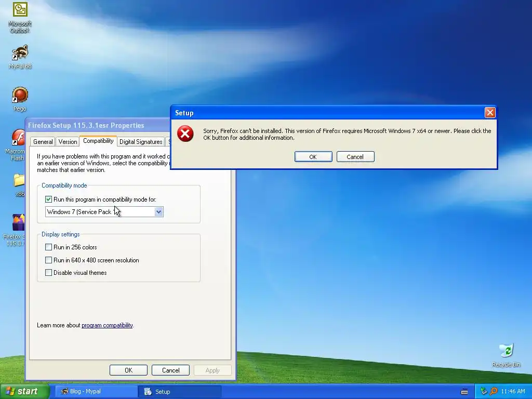Screen dimensions: 532x399
Task: Enable Run in 640 x 480 screen resolution
Action: click(x=48, y=260)
